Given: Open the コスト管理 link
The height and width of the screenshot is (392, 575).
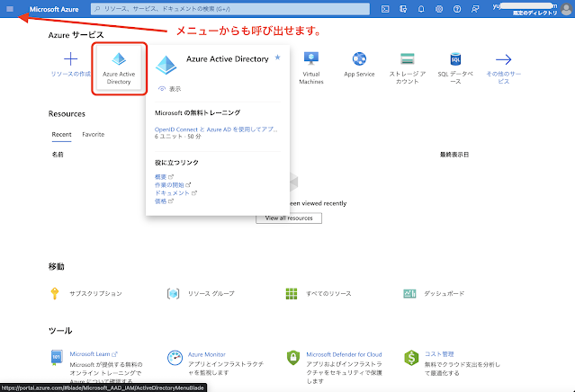Looking at the screenshot, I should coord(439,354).
